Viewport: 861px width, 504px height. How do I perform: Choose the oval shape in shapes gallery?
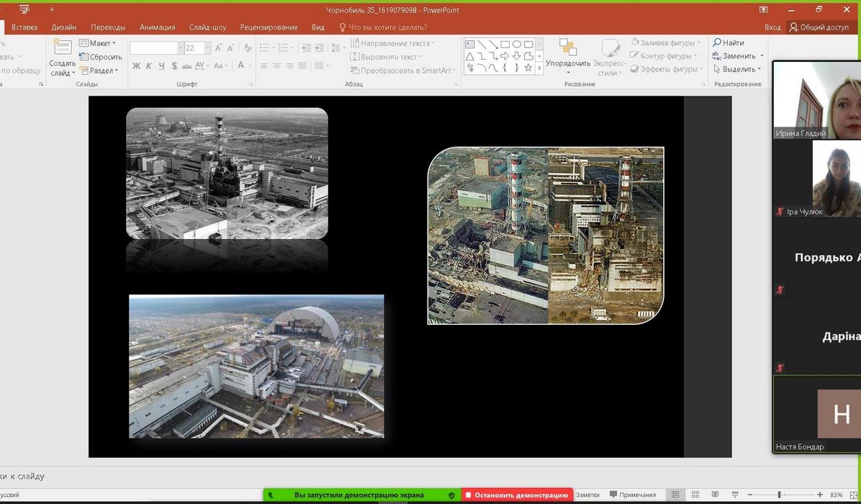pyautogui.click(x=516, y=44)
